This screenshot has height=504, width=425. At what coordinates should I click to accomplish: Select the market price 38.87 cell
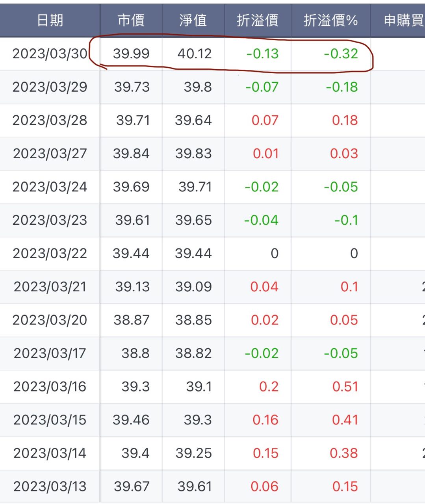(132, 320)
